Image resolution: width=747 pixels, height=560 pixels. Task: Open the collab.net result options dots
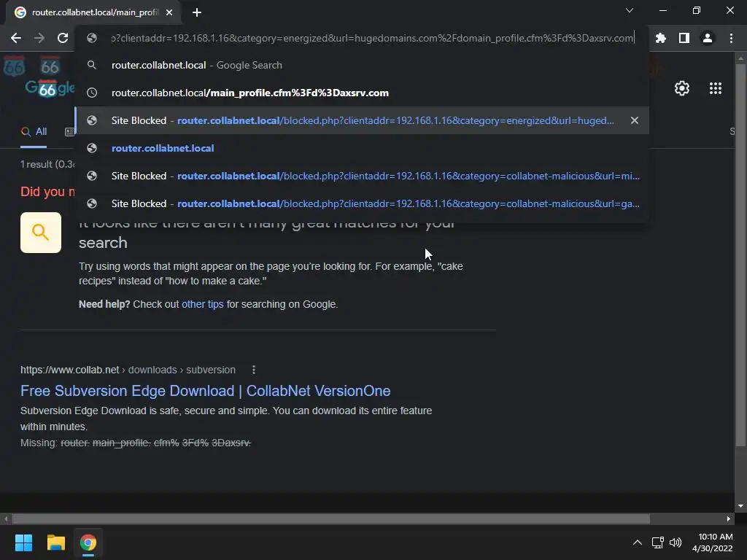253,370
